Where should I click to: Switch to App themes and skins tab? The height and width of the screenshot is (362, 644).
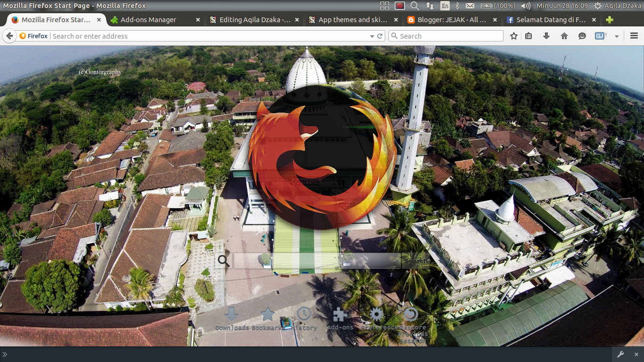(x=353, y=20)
